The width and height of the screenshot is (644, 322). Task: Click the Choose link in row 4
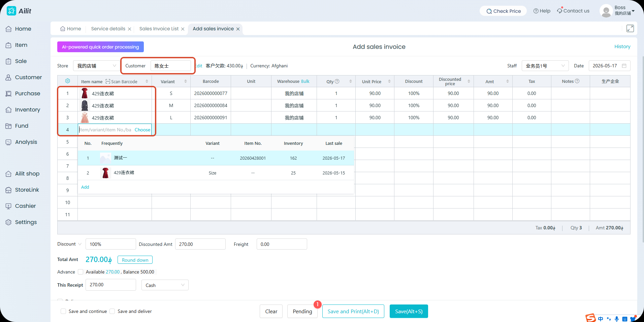coord(142,130)
